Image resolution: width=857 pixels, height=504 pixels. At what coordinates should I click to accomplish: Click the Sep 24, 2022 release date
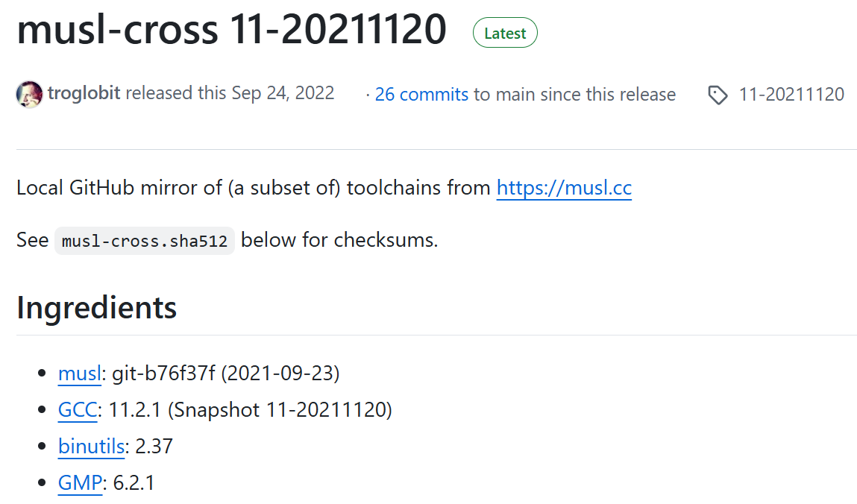click(x=283, y=94)
